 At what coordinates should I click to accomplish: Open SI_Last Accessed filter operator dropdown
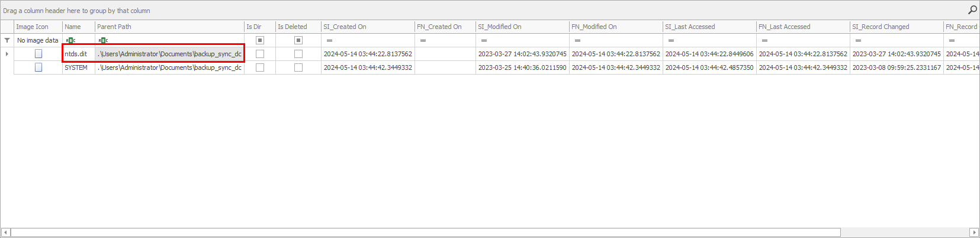coord(671,40)
